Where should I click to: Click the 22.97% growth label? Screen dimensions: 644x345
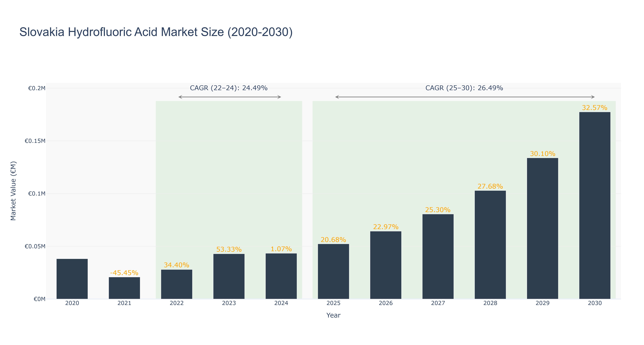pos(385,227)
